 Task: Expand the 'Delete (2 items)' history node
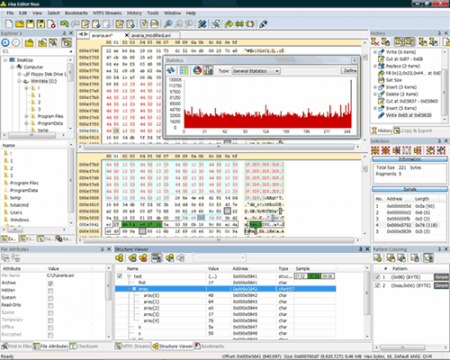(375, 94)
